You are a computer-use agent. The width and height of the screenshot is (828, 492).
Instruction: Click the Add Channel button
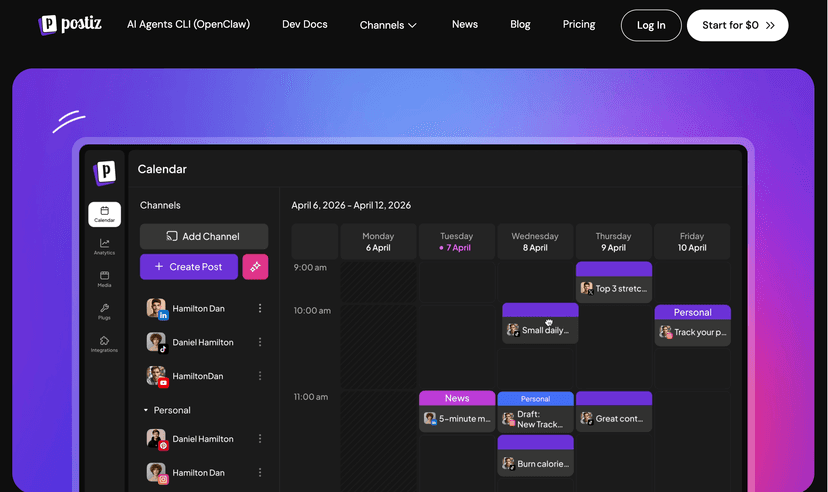(x=204, y=236)
